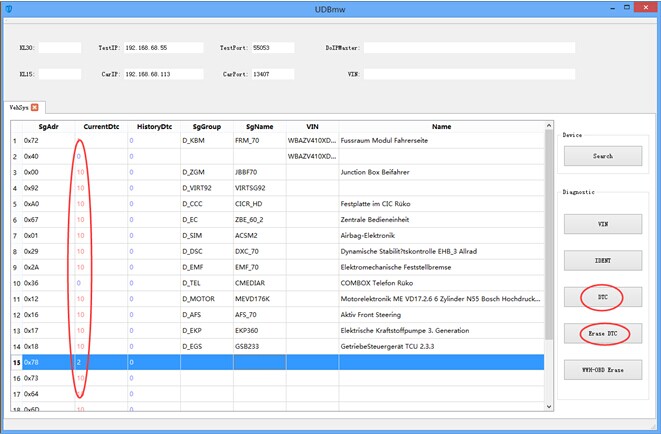Viewport: 661px width, 434px height.
Task: Select JBBF70 name cell
Action: [260, 172]
